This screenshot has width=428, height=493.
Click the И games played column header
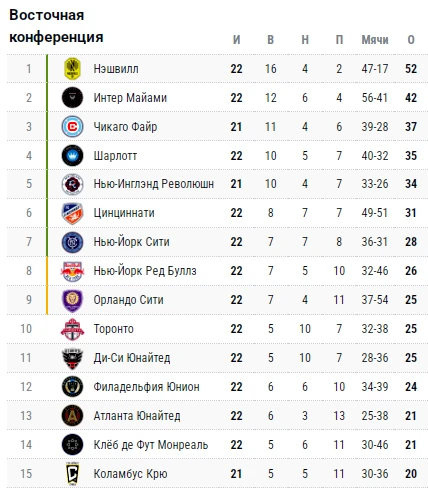[x=236, y=40]
